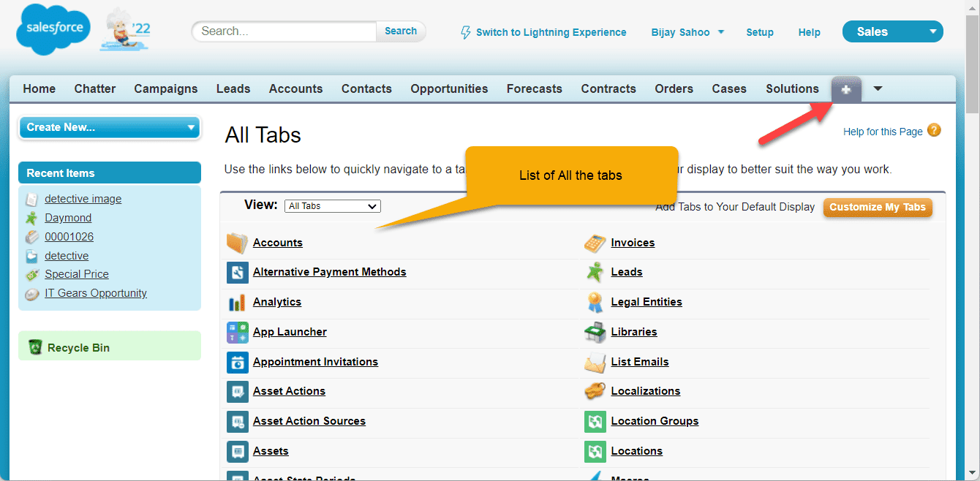Open the Help for this Page question mark
The height and width of the screenshot is (481, 980).
point(934,130)
